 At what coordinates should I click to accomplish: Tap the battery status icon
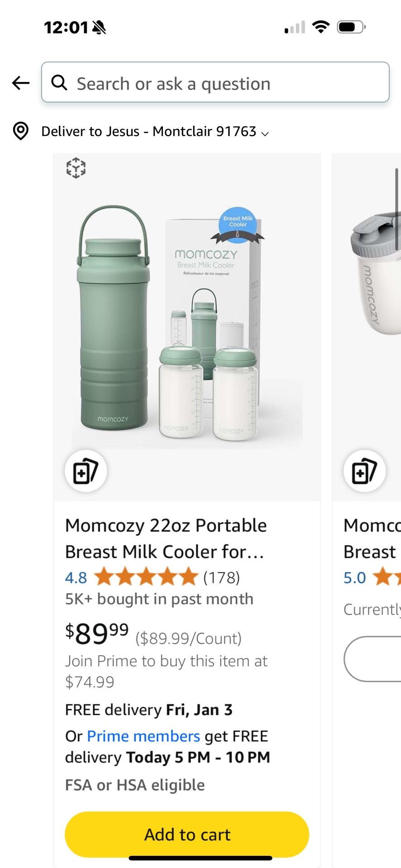[x=351, y=27]
